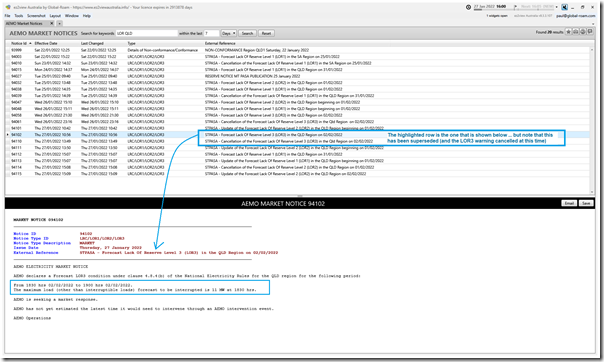The width and height of the screenshot is (604, 362).
Task: Open the Help menu
Action: [87, 16]
